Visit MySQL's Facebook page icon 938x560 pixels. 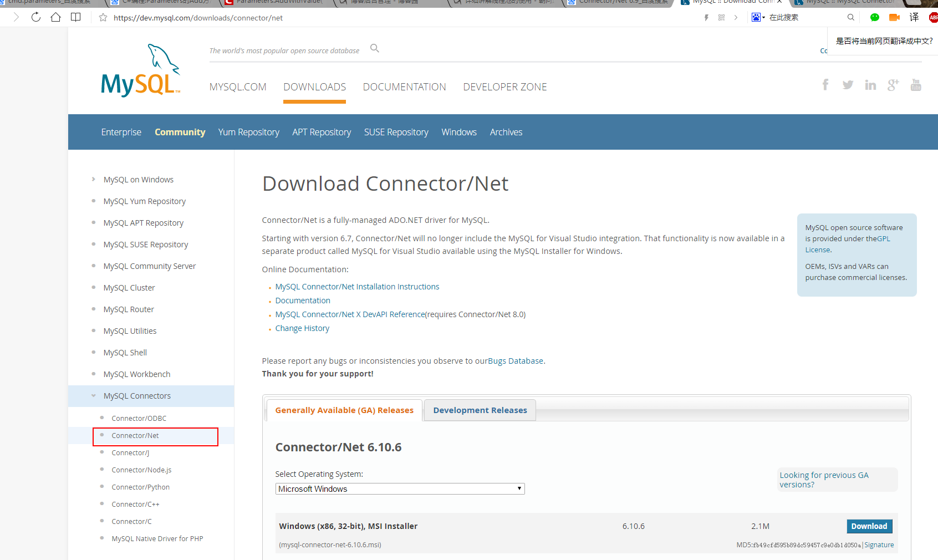click(825, 85)
